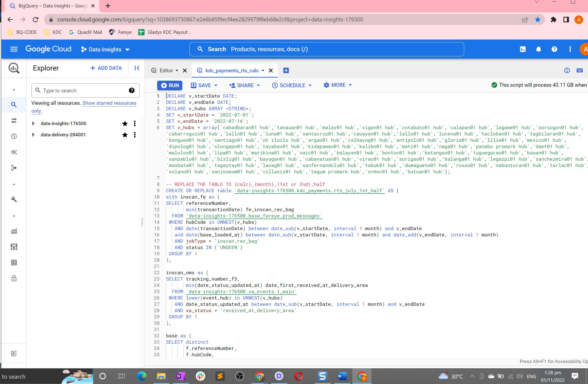Click the Run query button

[170, 85]
